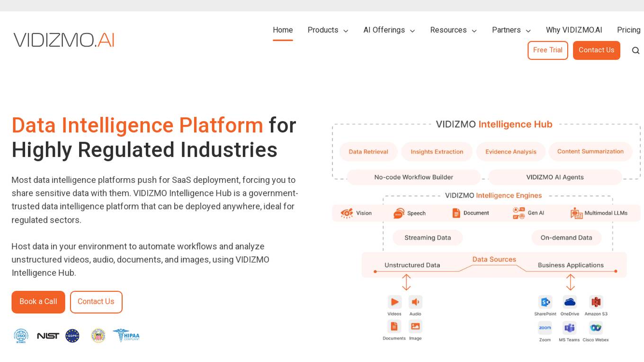Select the No-code Workflow Builder pill
644x362 pixels.
pyautogui.click(x=414, y=177)
